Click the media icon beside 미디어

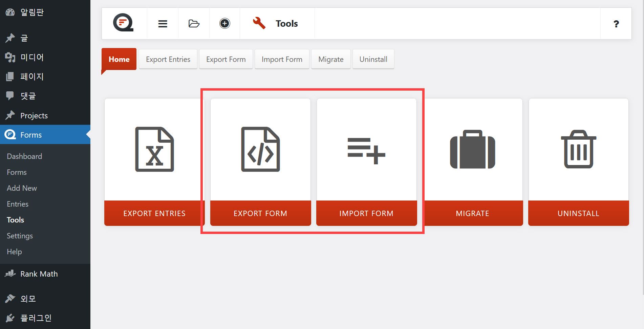coord(10,57)
